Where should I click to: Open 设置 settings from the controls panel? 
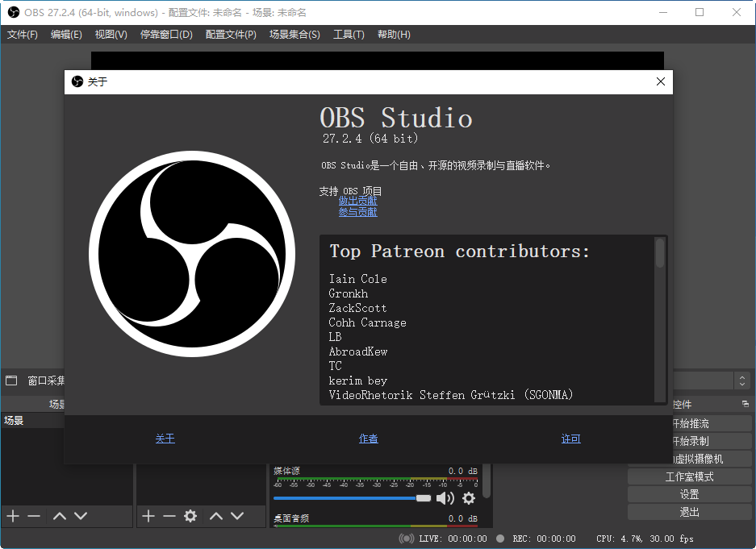(690, 494)
